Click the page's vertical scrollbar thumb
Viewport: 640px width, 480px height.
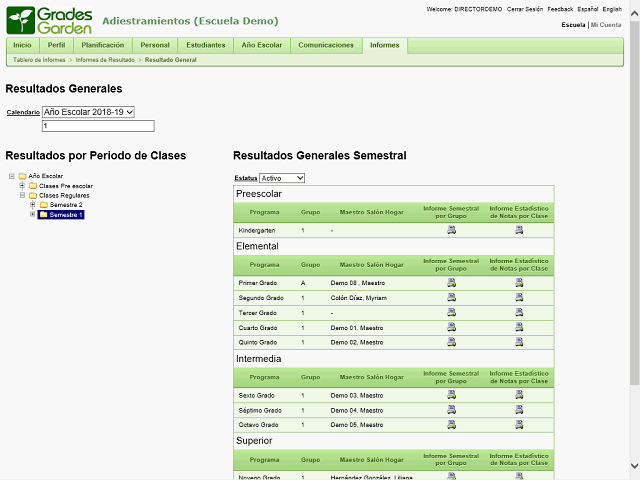coord(634,202)
